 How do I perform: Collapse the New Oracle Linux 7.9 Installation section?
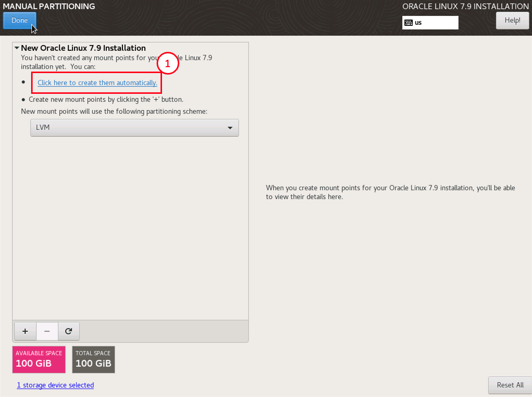click(17, 48)
